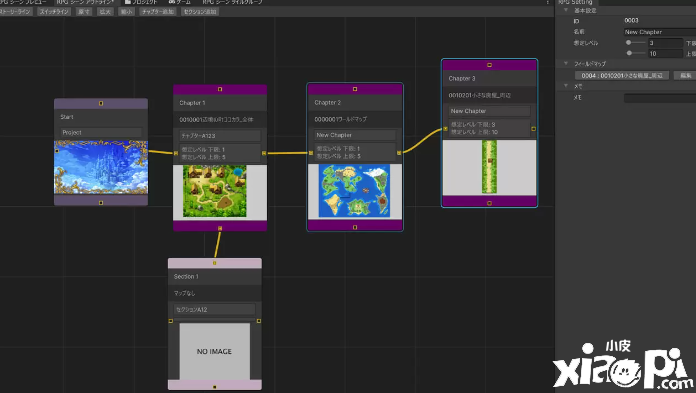This screenshot has width=696, height=393.
Task: Click the 名前 New Chapter input field
Action: (660, 32)
